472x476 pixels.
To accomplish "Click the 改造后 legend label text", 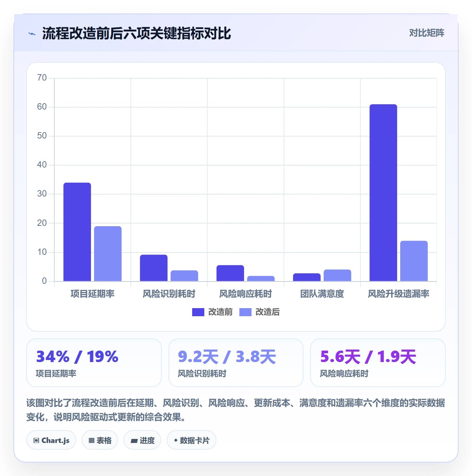I will (x=267, y=312).
